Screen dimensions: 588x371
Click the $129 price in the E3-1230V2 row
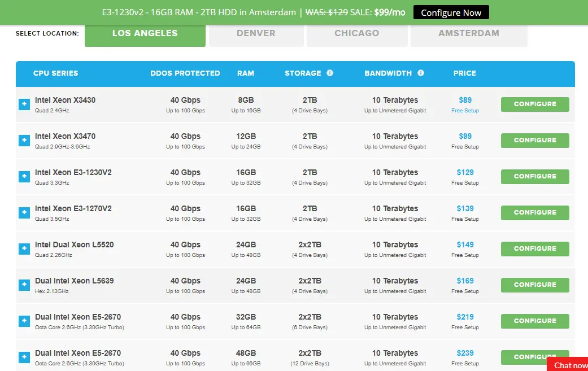pos(465,172)
